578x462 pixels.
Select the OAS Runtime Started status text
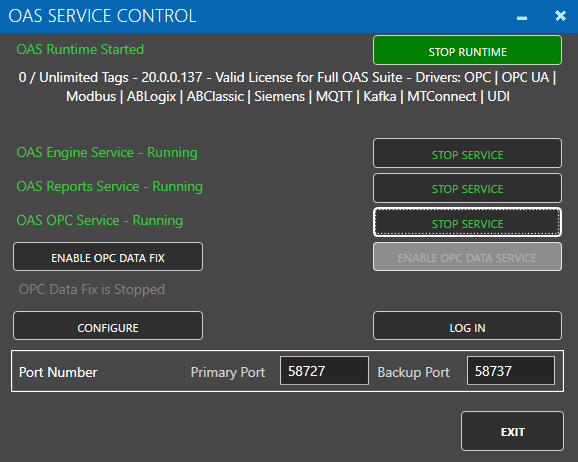click(x=80, y=49)
